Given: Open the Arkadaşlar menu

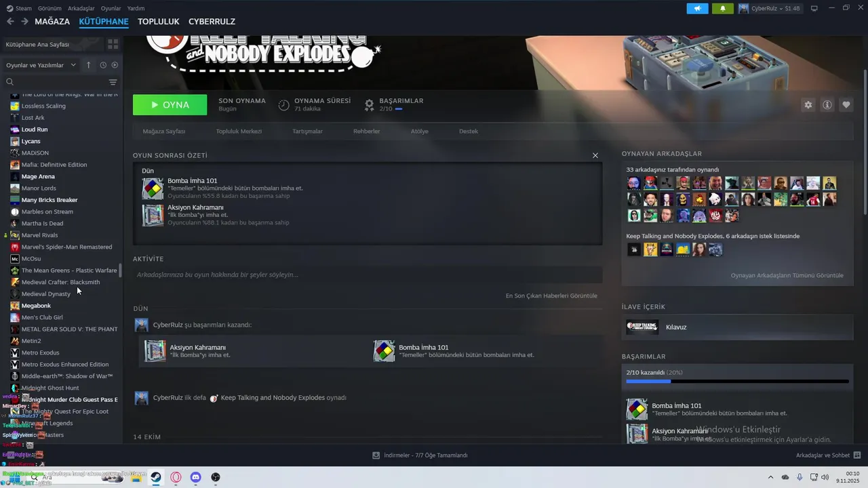Looking at the screenshot, I should coord(81,9).
